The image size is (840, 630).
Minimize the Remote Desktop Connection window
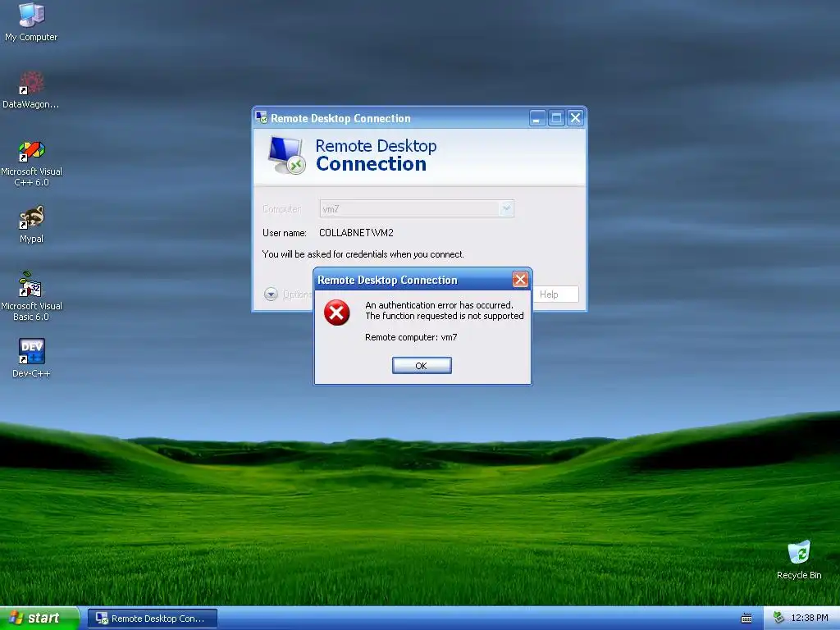(537, 118)
